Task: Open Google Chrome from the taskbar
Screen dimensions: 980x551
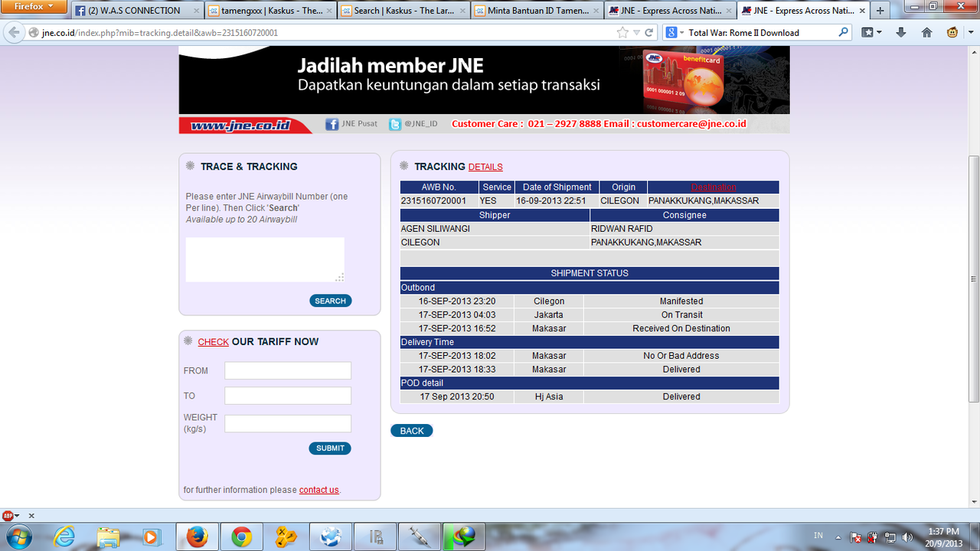Action: click(242, 537)
